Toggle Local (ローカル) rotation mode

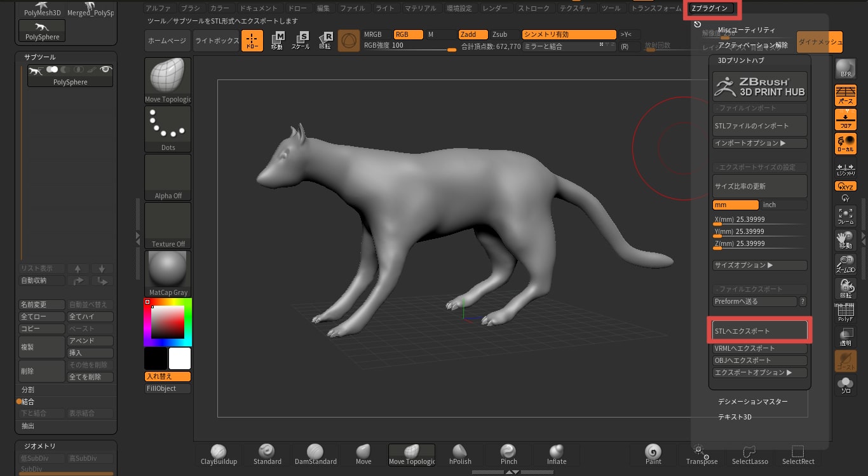[846, 144]
